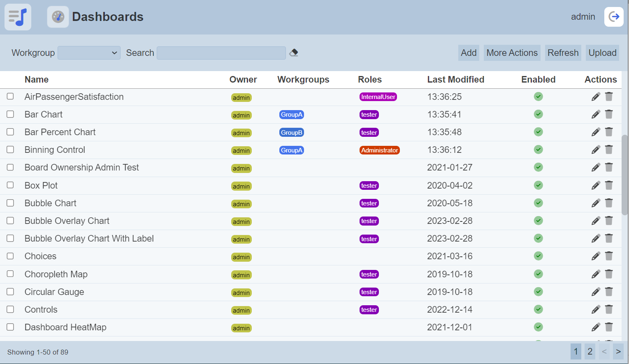Select the AirPassengerSatisfaction checkbox
The image size is (629, 364).
click(10, 96)
